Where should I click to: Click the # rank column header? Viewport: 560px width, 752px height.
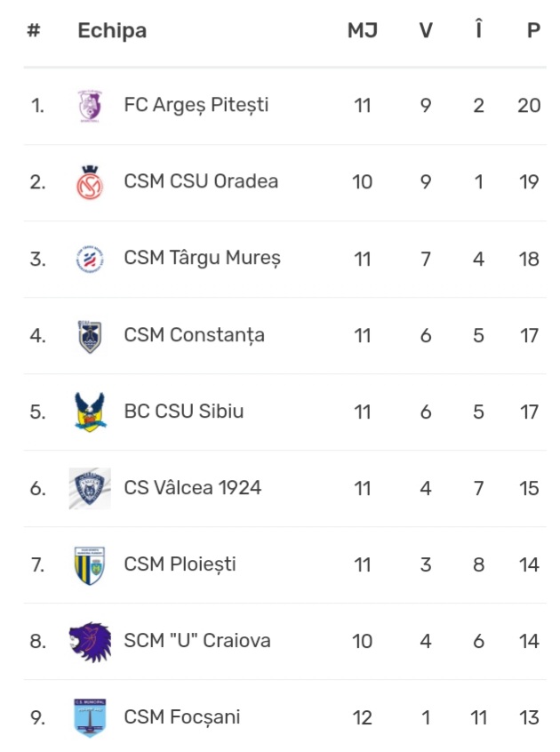pos(33,30)
